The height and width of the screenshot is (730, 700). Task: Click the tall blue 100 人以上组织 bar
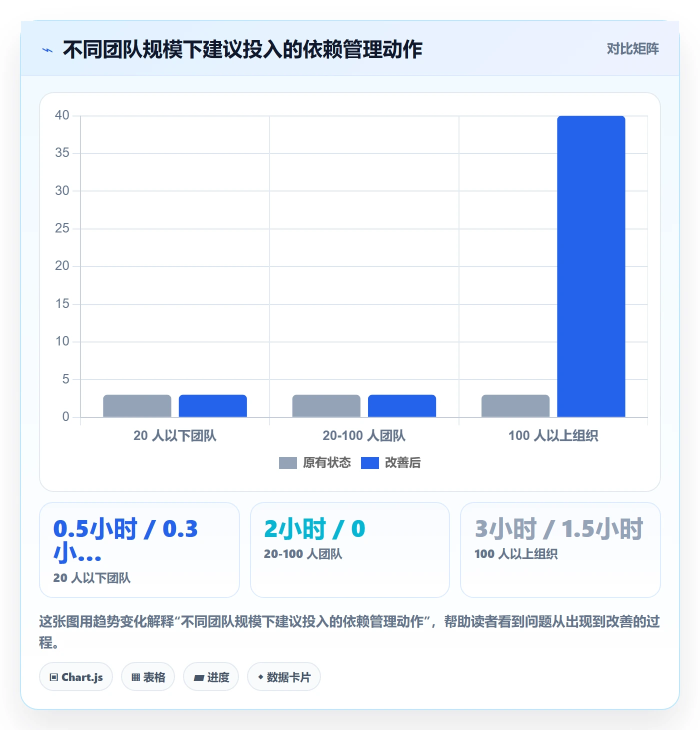click(x=591, y=266)
